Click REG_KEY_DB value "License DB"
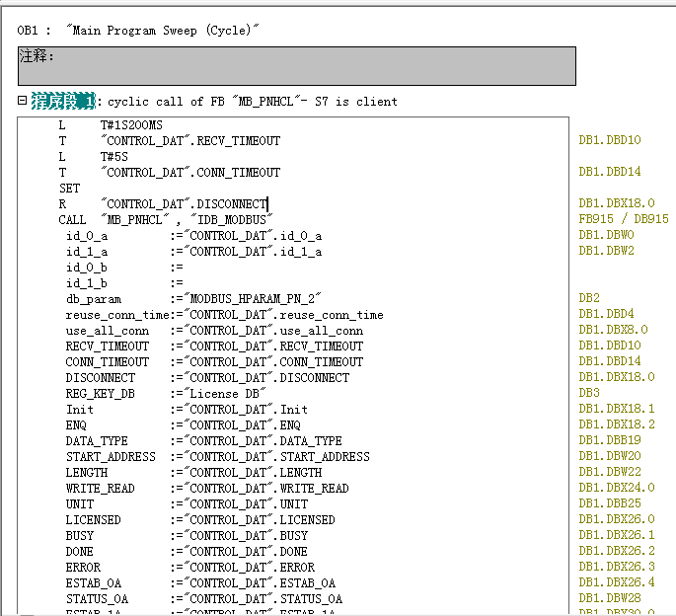 tap(225, 394)
